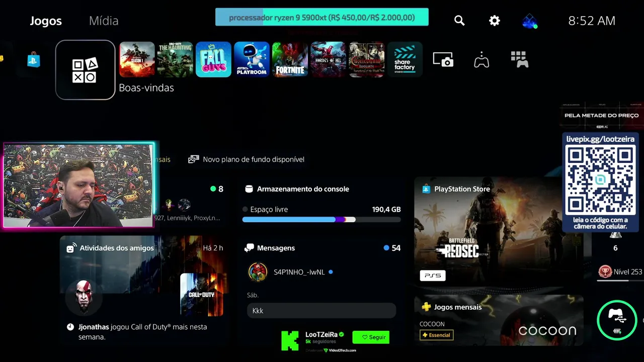The width and height of the screenshot is (644, 362).
Task: Click the PELA METADE DO PREÇO banner
Action: point(602,116)
